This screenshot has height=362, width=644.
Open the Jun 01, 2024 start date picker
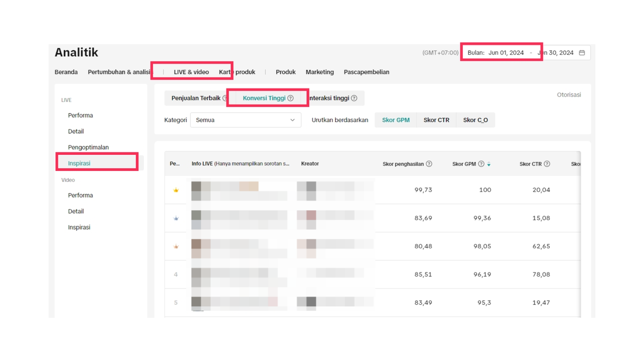pyautogui.click(x=506, y=53)
